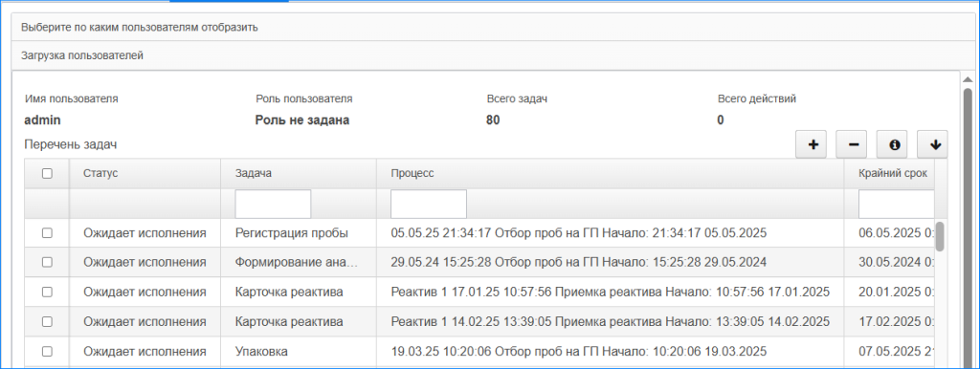
Task: Check the Формирование ана… row checkbox
Action: coord(47,262)
